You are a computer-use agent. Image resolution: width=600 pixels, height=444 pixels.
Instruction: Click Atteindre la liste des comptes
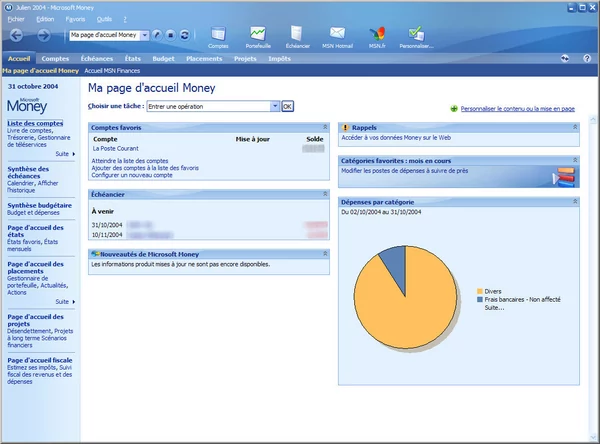[130, 161]
